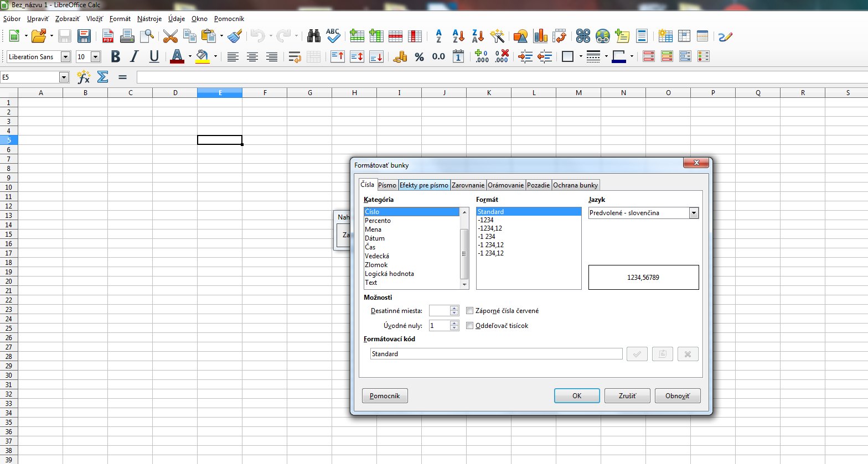
Task: Expand the Borders dropdown arrow
Action: coord(580,56)
